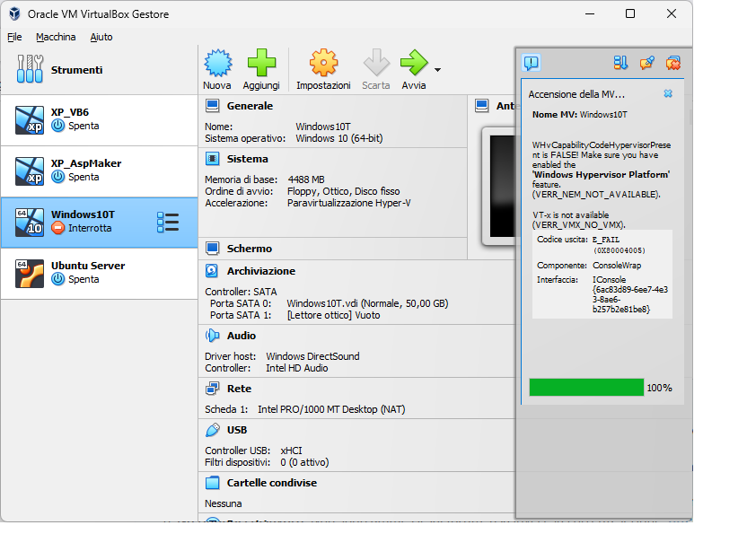747x560 pixels.
Task: Maximize the VirtualBox Gestore window
Action: click(x=629, y=13)
